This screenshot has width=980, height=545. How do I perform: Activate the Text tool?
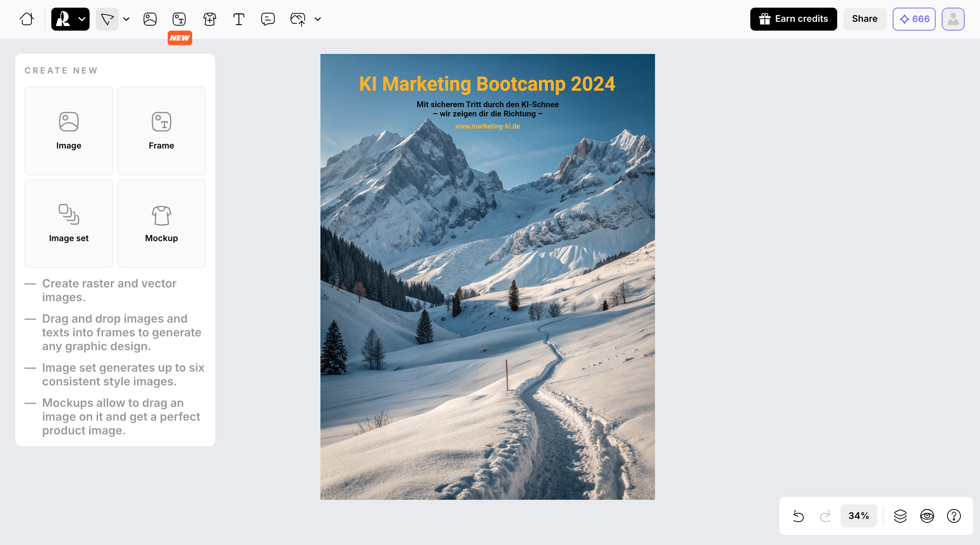click(239, 19)
